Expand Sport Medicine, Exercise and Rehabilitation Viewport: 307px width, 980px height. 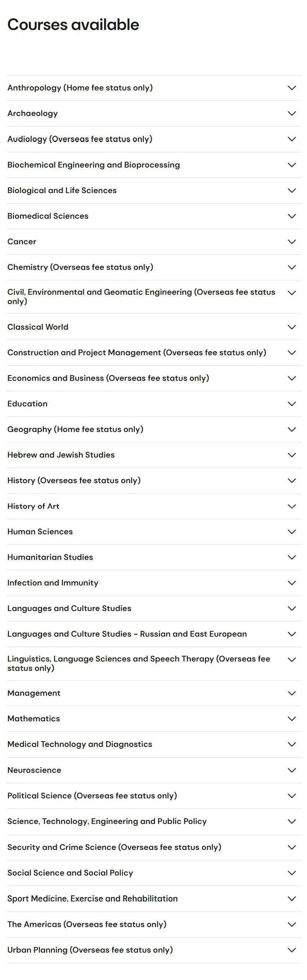tap(154, 899)
